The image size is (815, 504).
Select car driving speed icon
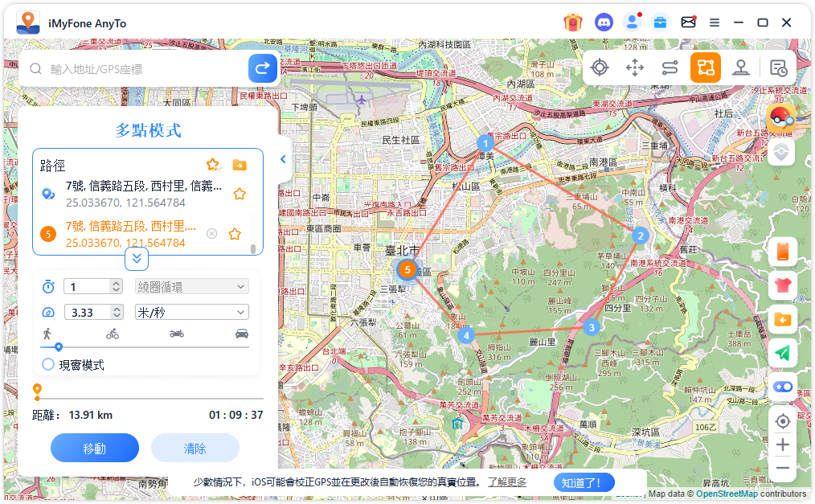click(x=242, y=334)
